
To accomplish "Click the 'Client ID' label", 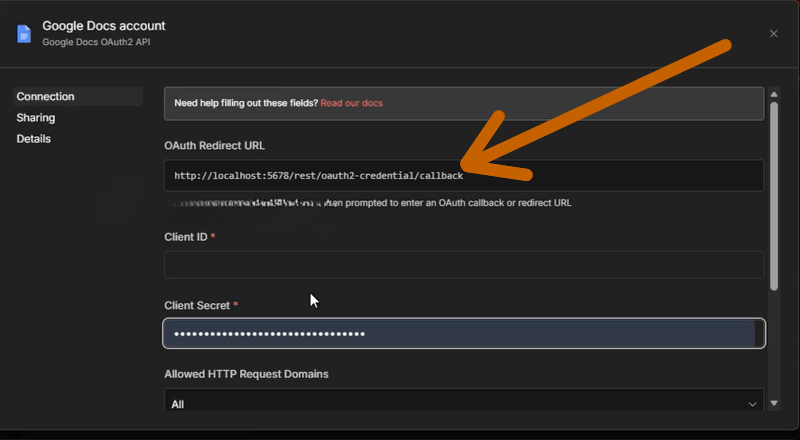I will tap(186, 237).
